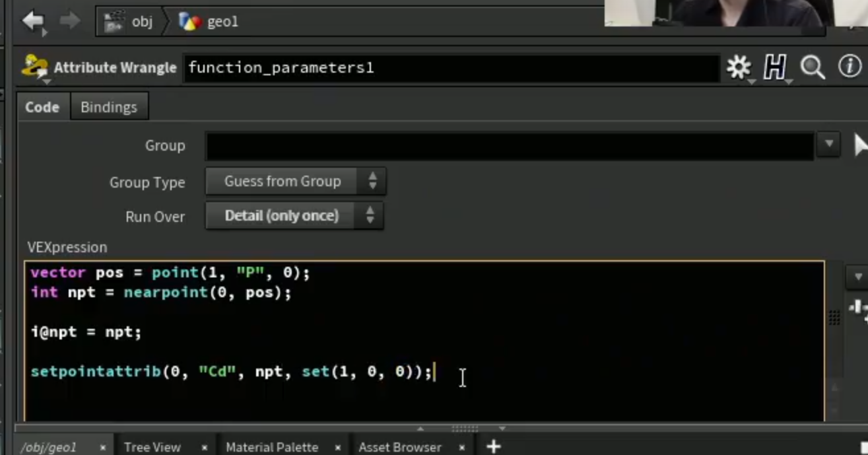Activate the group selection arrow button

click(860, 145)
